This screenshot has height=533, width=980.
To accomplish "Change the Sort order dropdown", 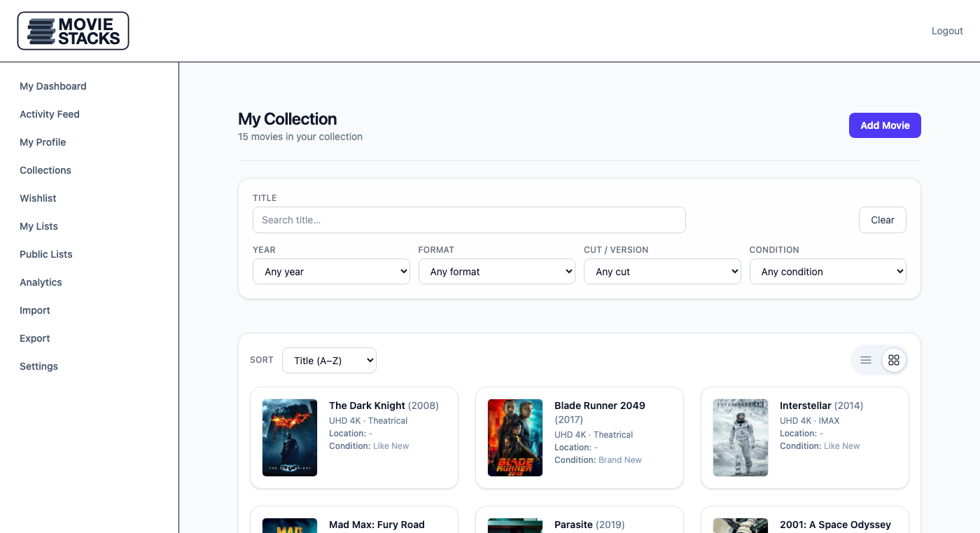I will coord(329,361).
